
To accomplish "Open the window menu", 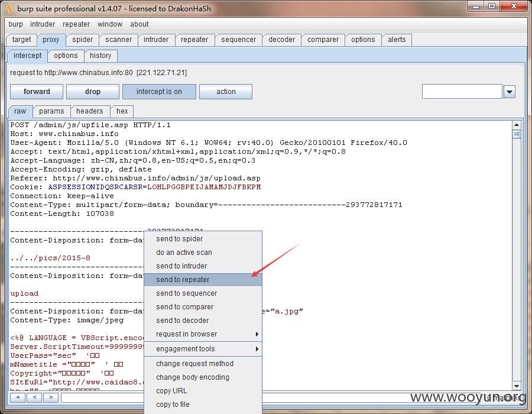I will pos(109,24).
